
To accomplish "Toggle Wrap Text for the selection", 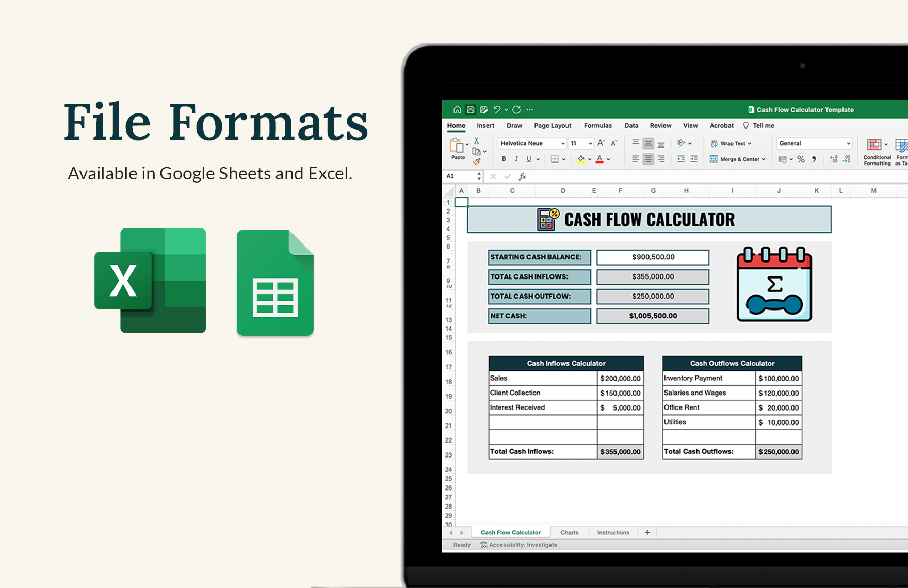I will [x=731, y=143].
